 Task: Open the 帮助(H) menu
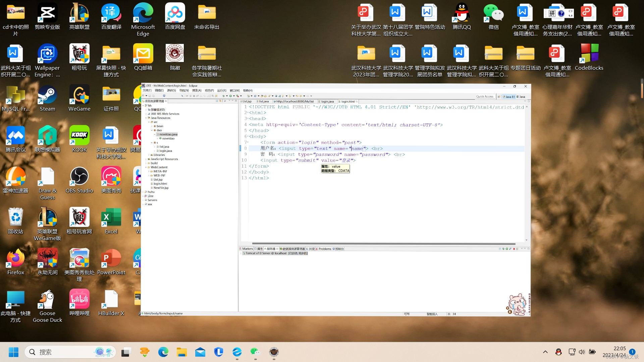[248, 90]
